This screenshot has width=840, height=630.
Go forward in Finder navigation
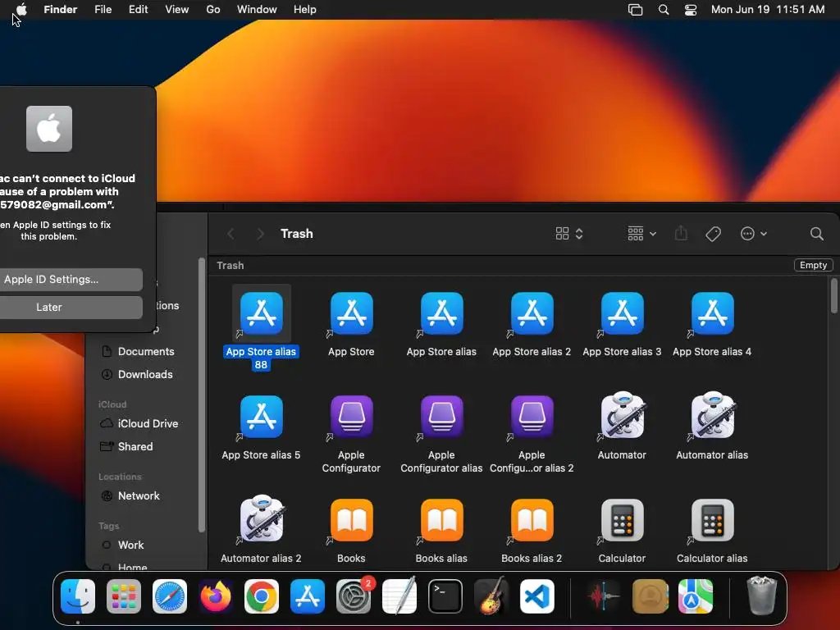tap(260, 234)
